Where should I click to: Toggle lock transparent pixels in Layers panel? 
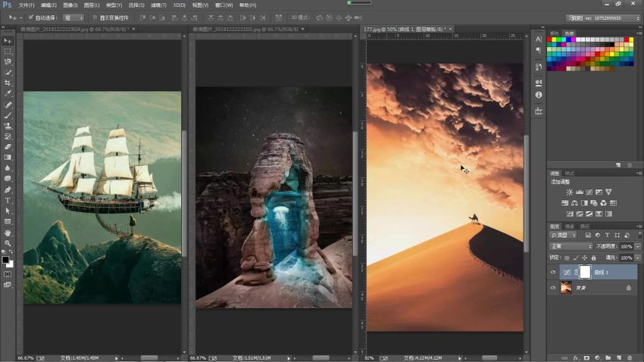click(x=567, y=257)
